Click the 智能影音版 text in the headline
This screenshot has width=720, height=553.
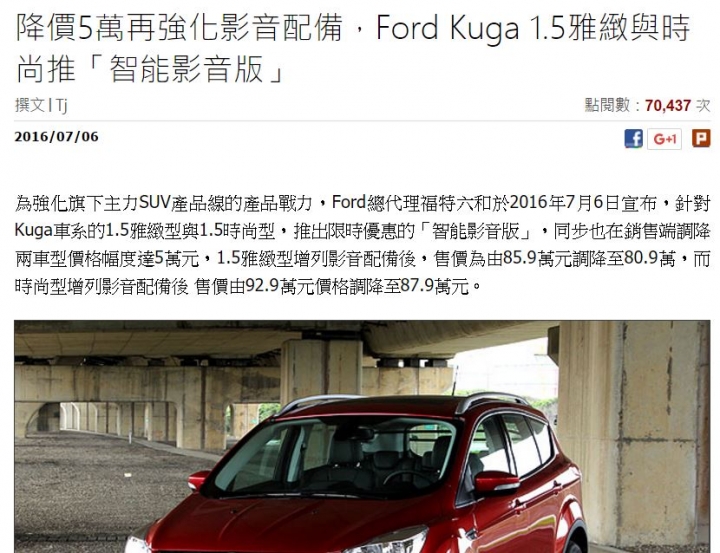tap(186, 69)
